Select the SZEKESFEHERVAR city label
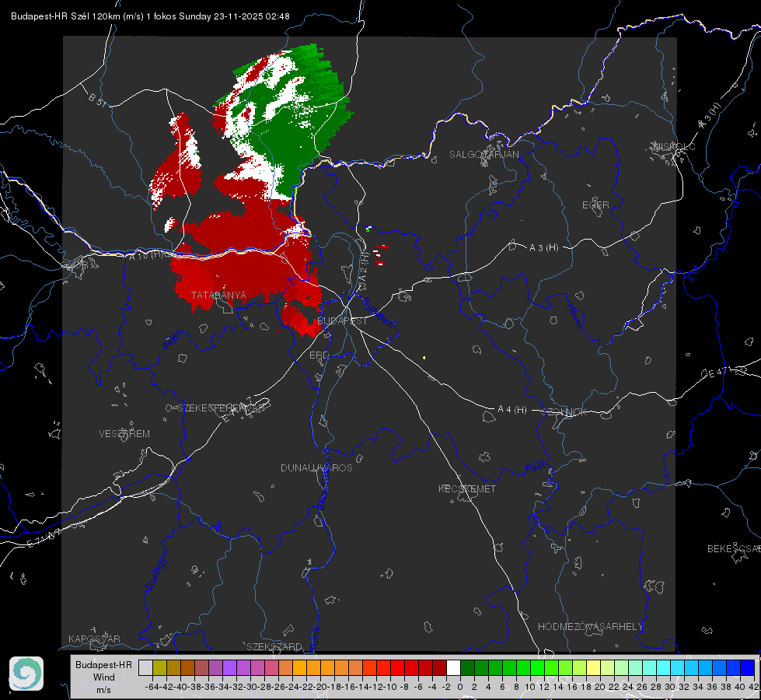 (x=221, y=408)
